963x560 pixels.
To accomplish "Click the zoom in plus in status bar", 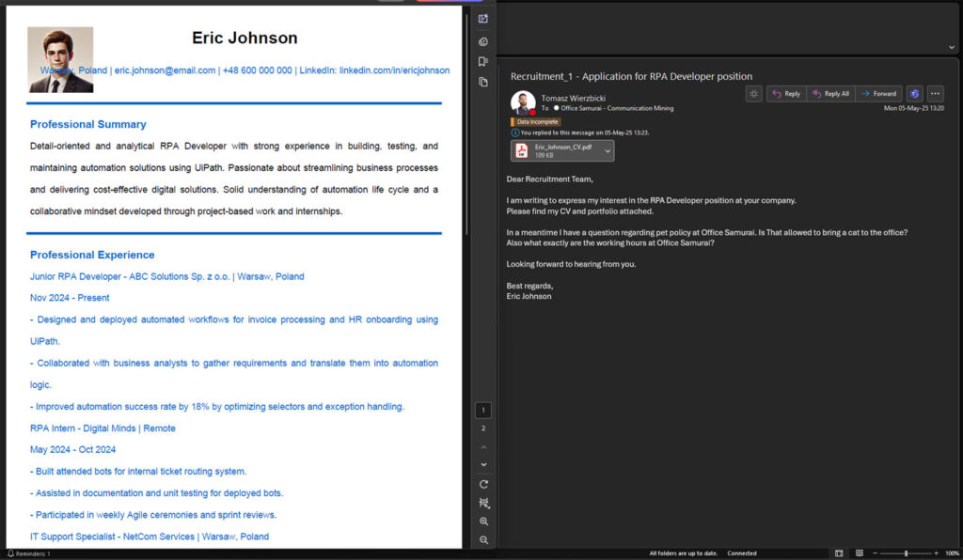I will pyautogui.click(x=936, y=553).
